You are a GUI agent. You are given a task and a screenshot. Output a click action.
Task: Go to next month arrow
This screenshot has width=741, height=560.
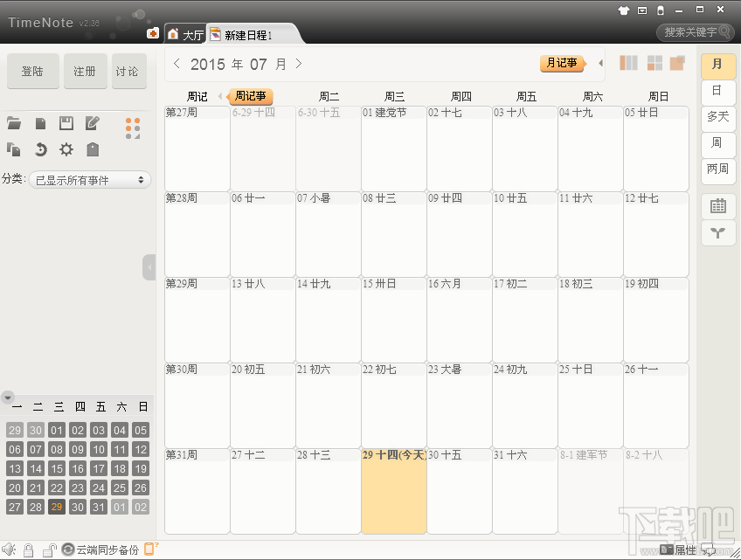click(x=299, y=64)
